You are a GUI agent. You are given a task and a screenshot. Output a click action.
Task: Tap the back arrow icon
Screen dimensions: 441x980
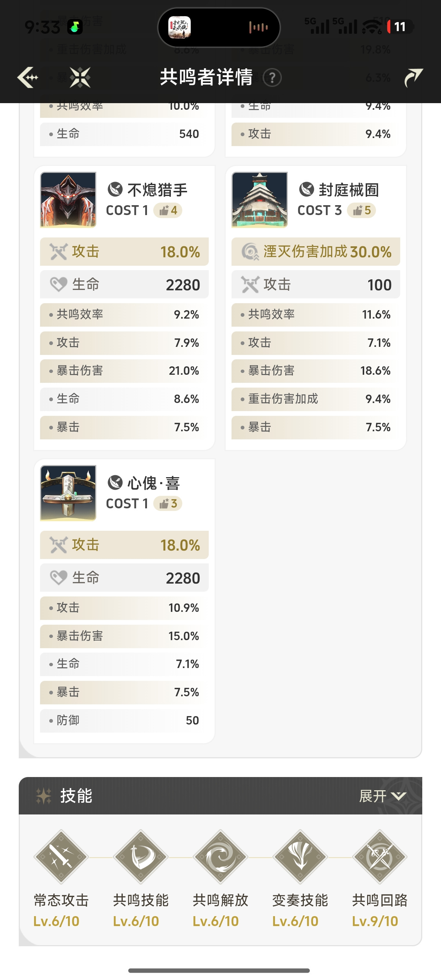tap(28, 77)
